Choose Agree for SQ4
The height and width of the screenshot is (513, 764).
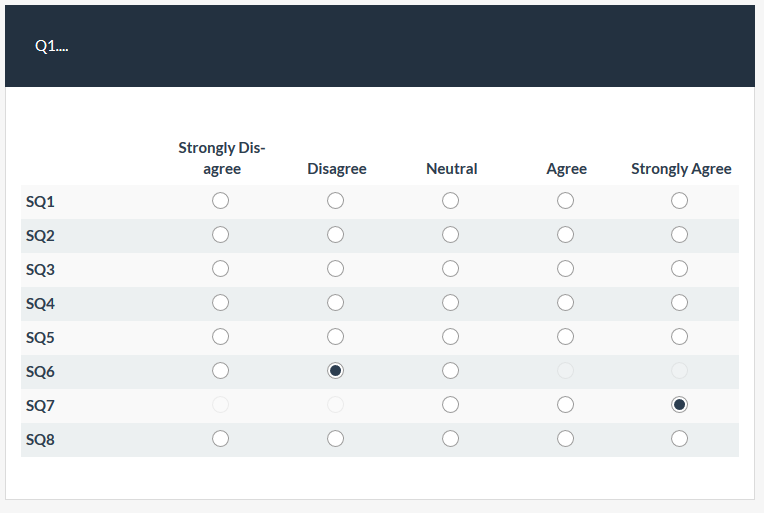(566, 302)
